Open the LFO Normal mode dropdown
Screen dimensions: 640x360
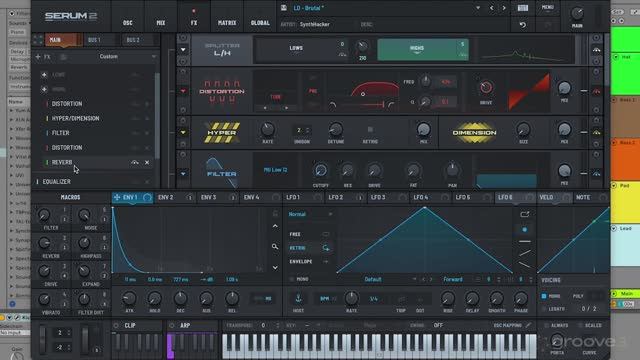(310, 214)
